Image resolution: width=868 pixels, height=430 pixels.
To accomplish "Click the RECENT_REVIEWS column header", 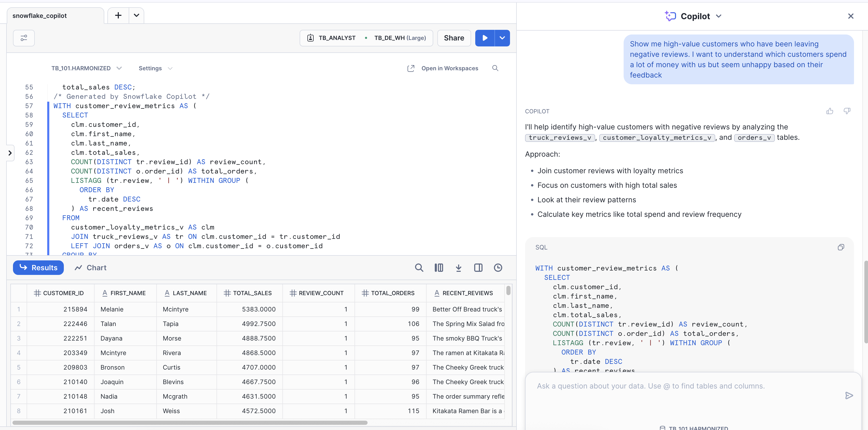I will coord(465,293).
